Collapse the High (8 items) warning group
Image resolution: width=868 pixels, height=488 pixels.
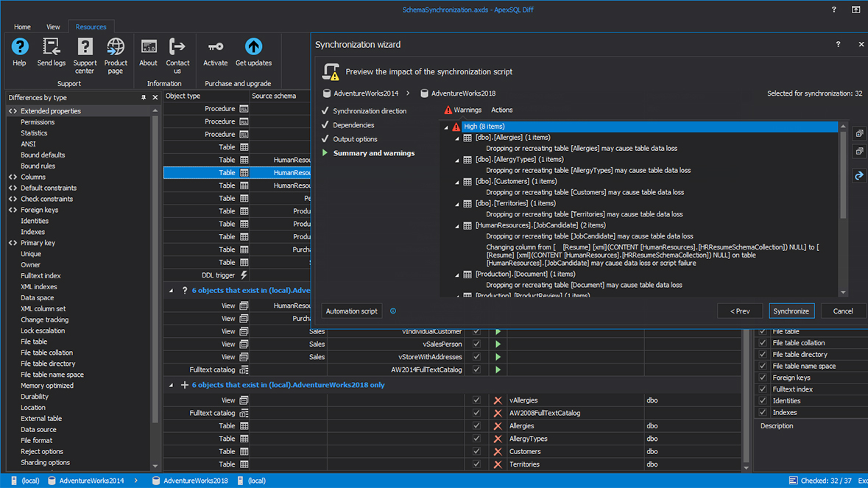pyautogui.click(x=445, y=126)
